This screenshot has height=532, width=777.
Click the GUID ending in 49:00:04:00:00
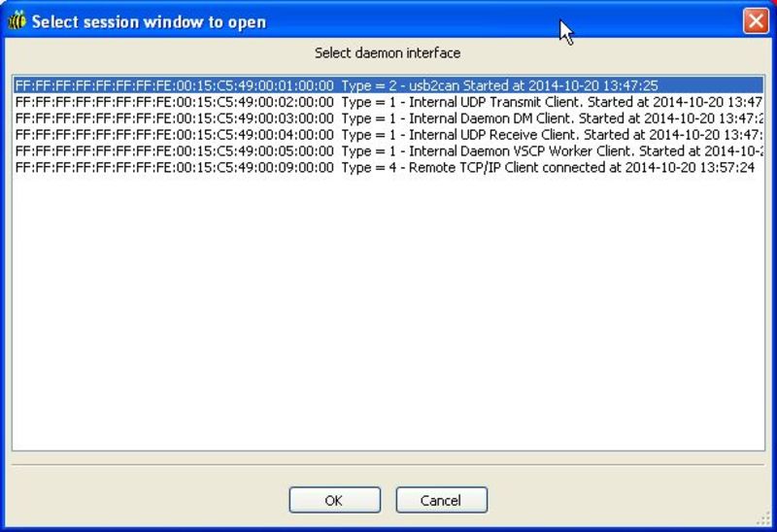click(175, 135)
